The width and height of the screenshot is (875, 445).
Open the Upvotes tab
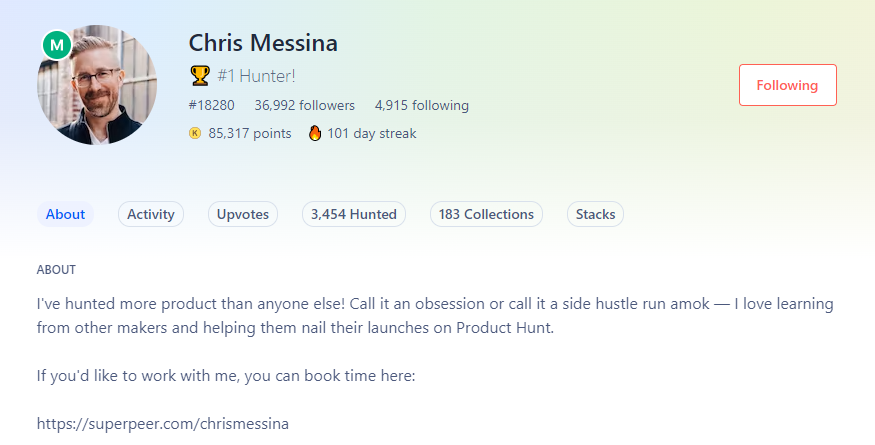point(243,214)
